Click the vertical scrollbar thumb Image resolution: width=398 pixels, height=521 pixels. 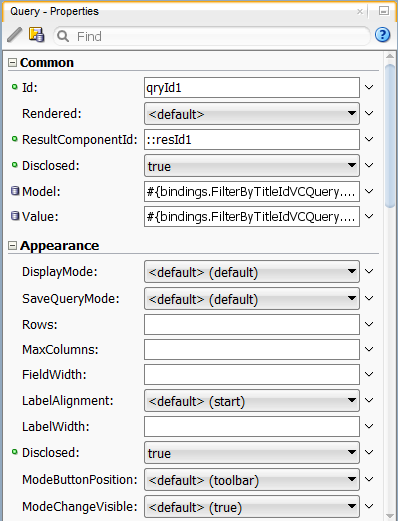[390, 136]
